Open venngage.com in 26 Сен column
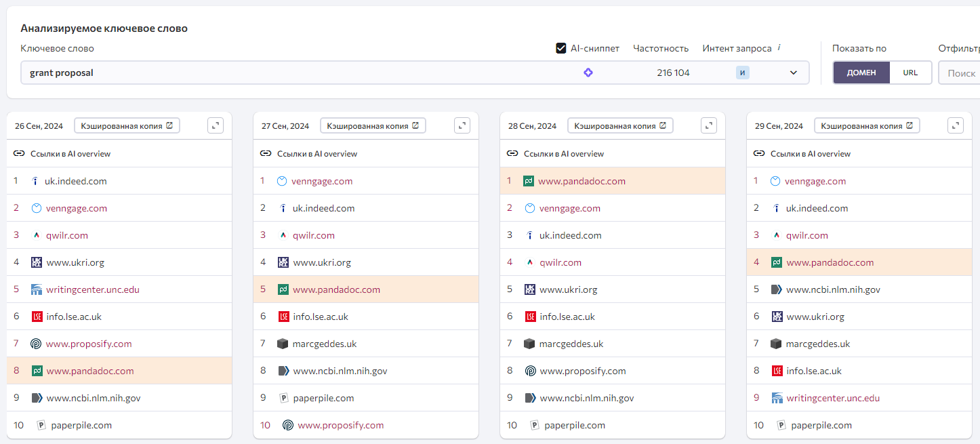This screenshot has height=444, width=980. (x=77, y=208)
